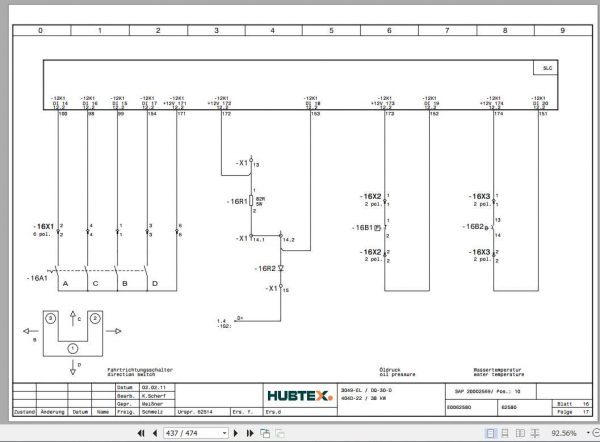600x442 pixels.
Task: Go to the next page
Action: point(236,433)
